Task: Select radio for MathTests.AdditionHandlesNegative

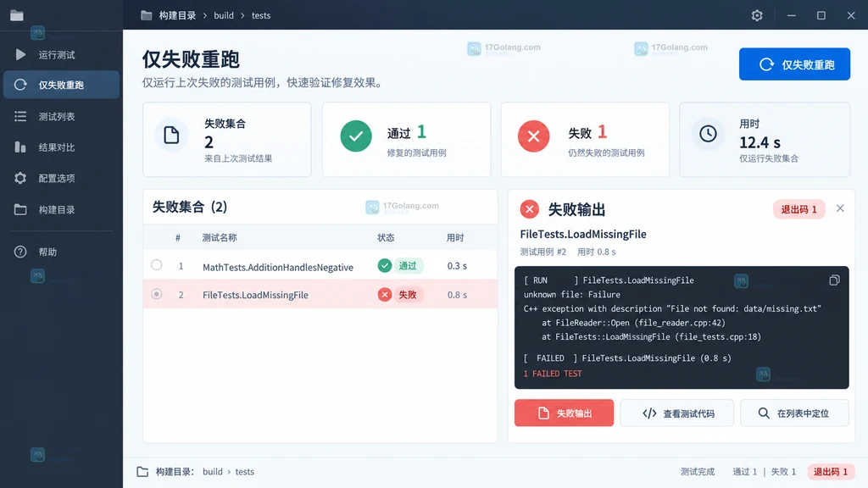Action: pos(157,265)
